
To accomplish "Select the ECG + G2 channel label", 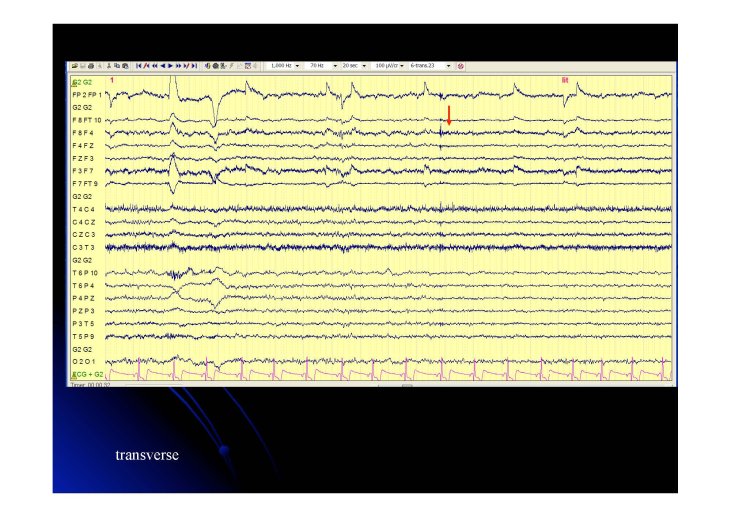I will point(88,374).
